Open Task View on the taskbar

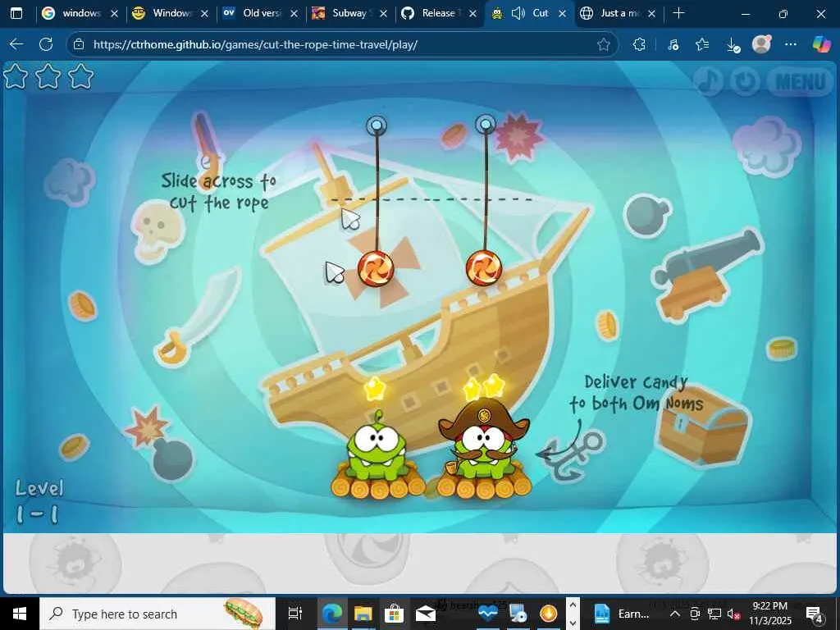295,614
